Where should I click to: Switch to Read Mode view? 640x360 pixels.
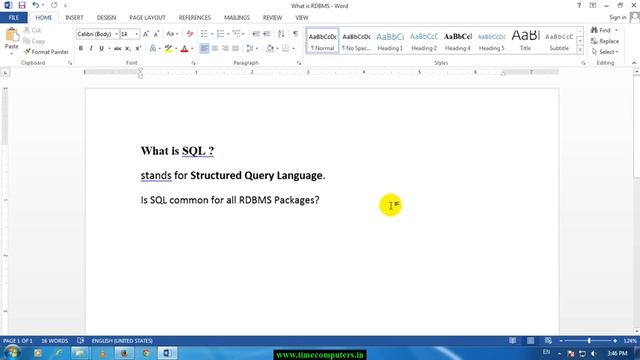(x=512, y=340)
